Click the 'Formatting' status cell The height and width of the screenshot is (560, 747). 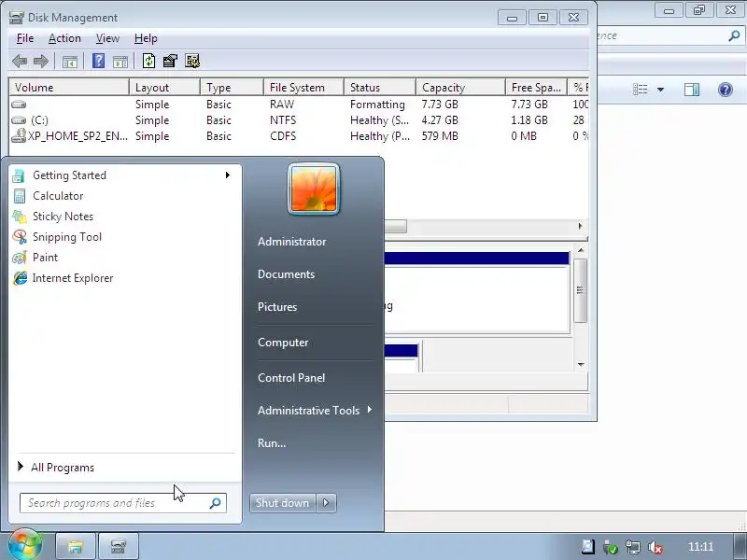pyautogui.click(x=377, y=105)
